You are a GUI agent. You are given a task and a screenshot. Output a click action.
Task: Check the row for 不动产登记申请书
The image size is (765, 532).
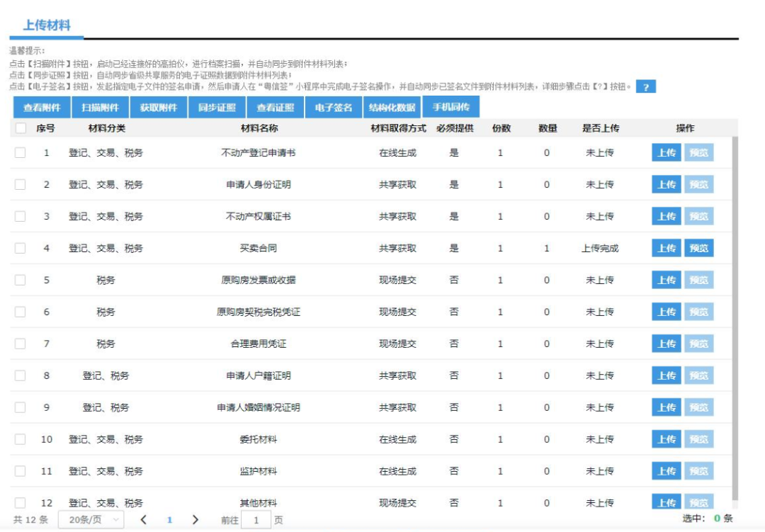[x=21, y=152]
